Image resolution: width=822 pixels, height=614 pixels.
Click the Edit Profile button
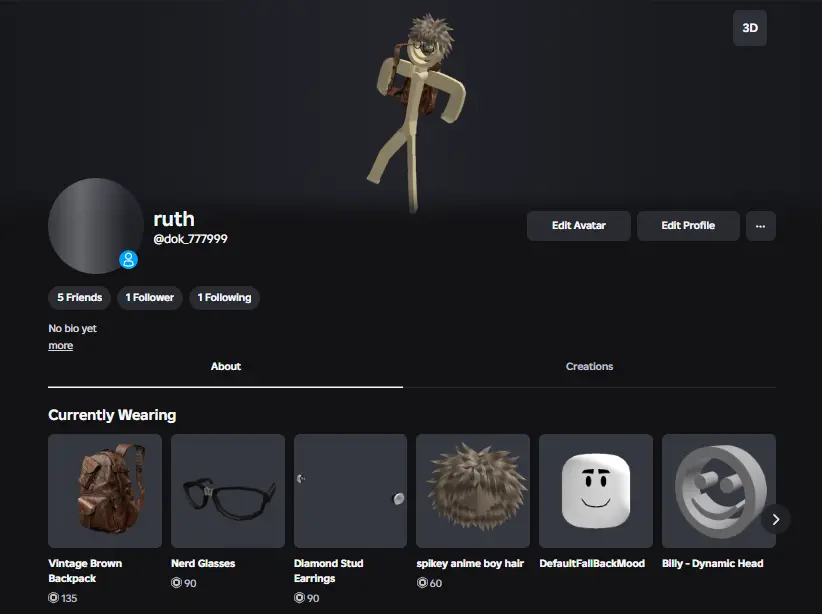pyautogui.click(x=688, y=226)
